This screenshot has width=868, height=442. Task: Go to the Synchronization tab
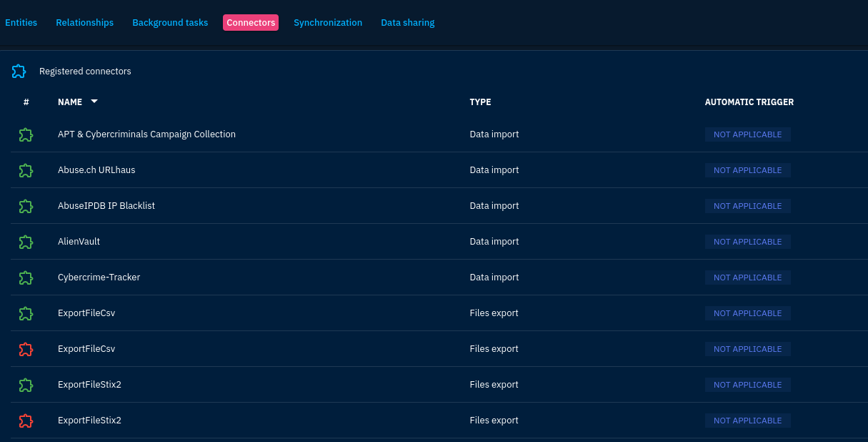328,22
